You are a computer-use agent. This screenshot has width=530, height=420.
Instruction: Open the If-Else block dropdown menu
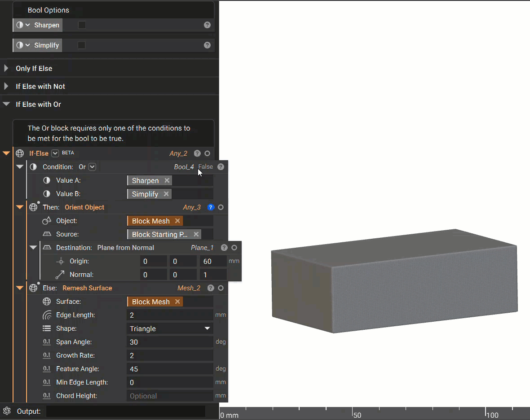[55, 153]
